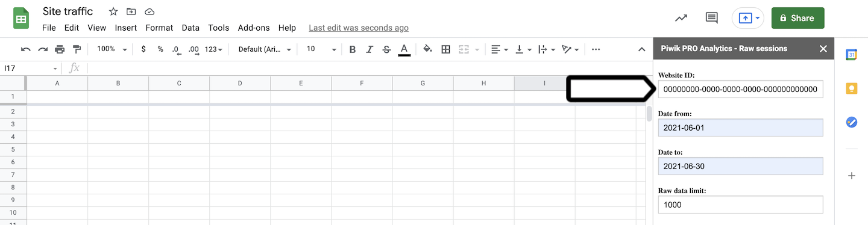Open the View menu
The image size is (868, 225).
click(x=96, y=28)
